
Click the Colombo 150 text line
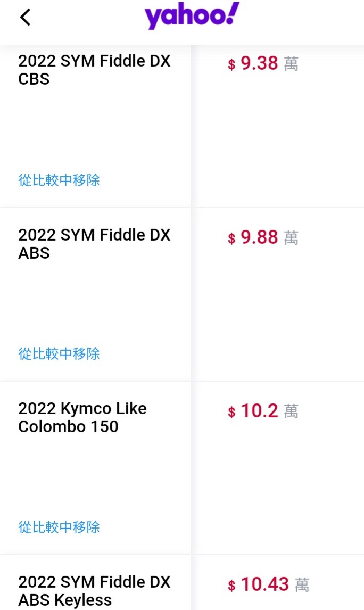68,427
